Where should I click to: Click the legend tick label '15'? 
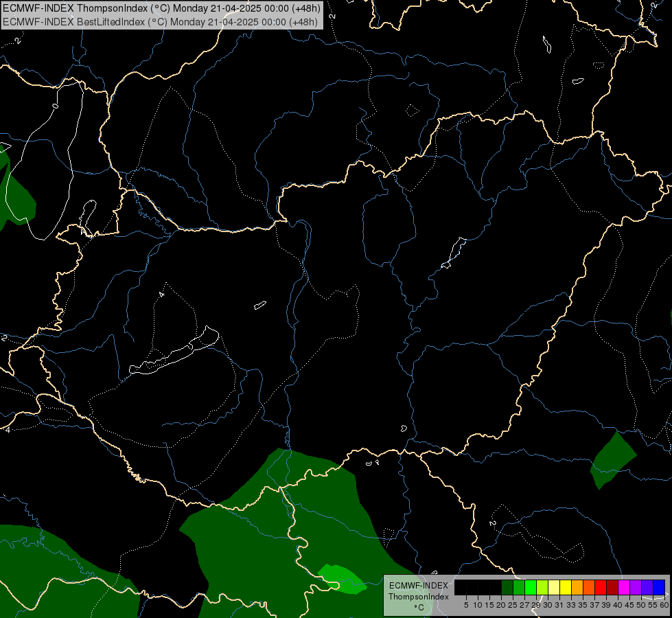(x=489, y=605)
